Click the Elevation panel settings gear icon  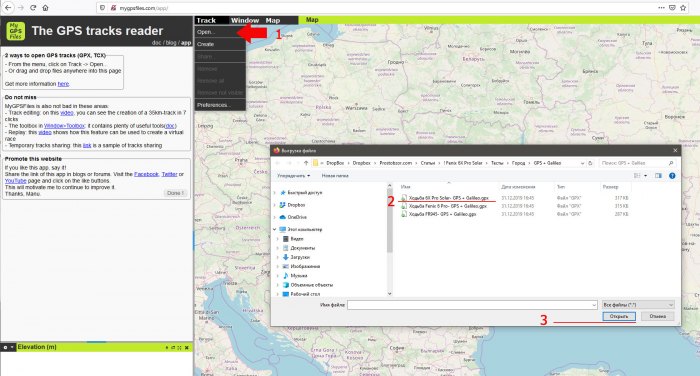[x=5, y=347]
